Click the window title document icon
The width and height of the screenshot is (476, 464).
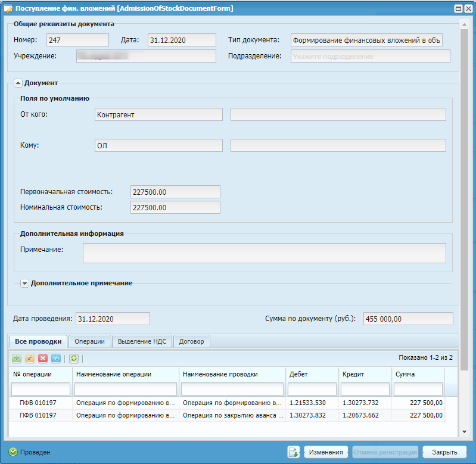[8, 8]
